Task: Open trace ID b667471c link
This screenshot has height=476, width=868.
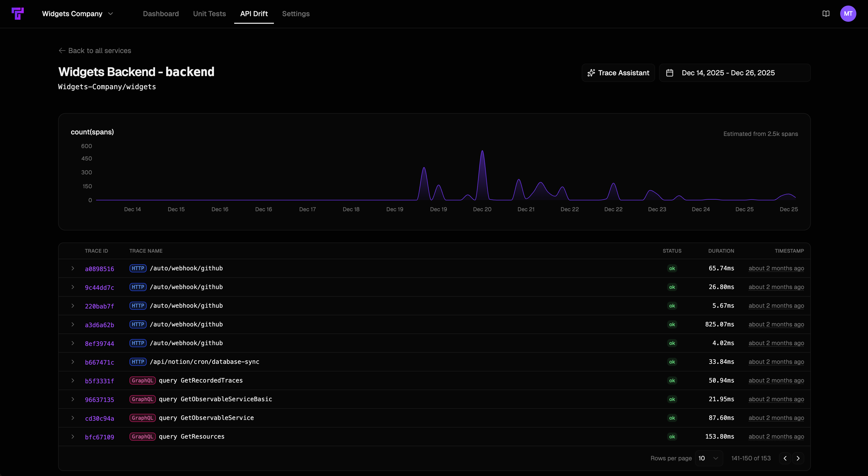Action: [x=99, y=362]
